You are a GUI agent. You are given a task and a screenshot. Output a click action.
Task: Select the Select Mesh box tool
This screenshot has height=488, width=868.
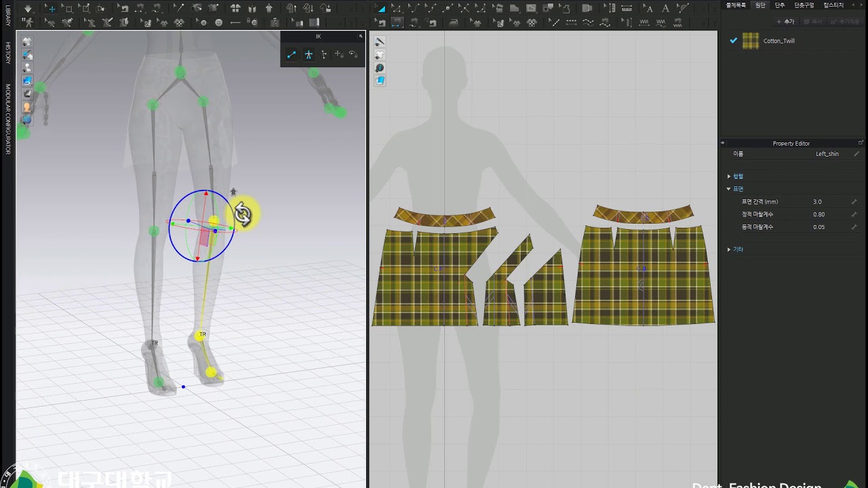[68, 9]
